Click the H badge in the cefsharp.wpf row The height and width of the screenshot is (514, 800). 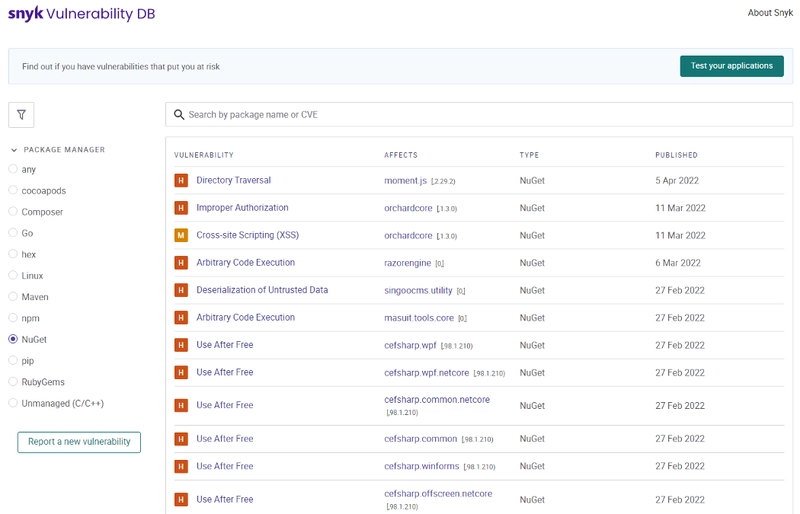[x=181, y=345]
